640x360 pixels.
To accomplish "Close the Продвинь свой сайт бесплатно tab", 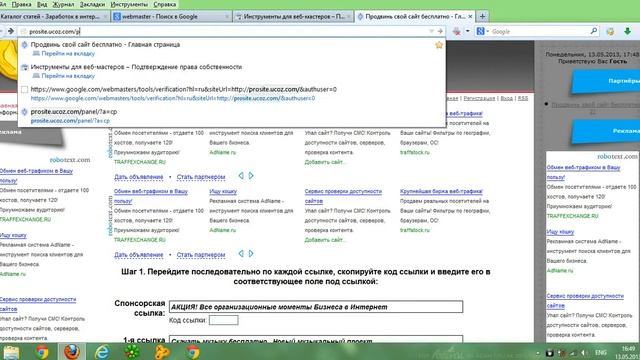I will click(470, 17).
